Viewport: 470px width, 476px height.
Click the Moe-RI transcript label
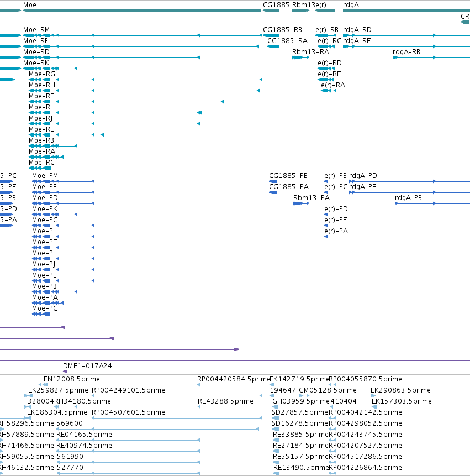click(x=40, y=107)
